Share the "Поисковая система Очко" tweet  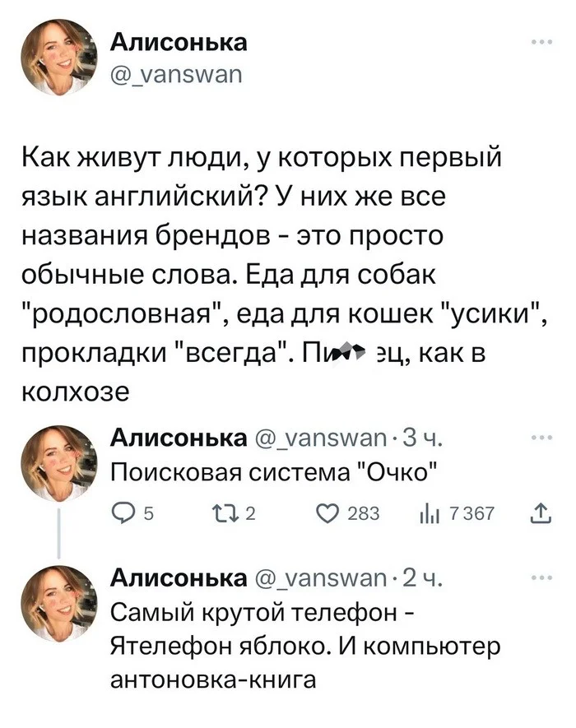pyautogui.click(x=540, y=515)
